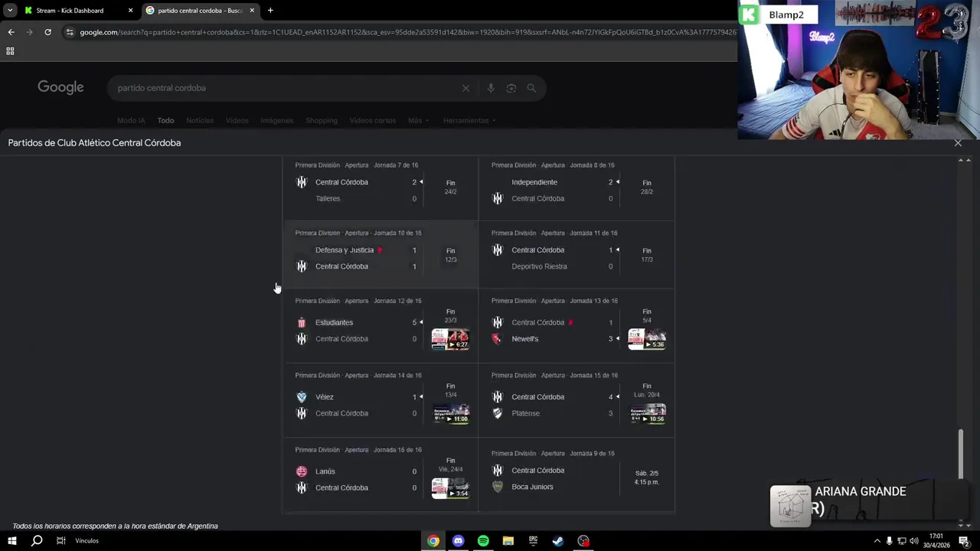980x551 pixels.
Task: Show hidden system tray icons chevron
Action: [877, 541]
